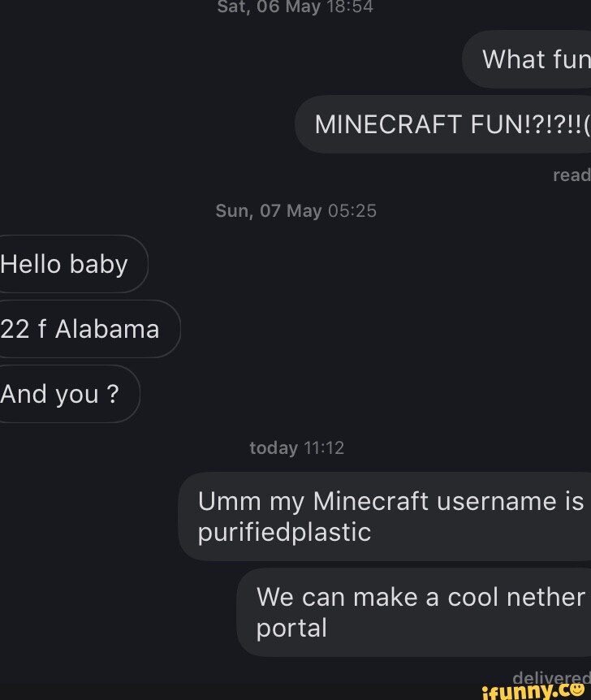Screen dimensions: 591x700
Task: Click the 'delivered' status label
Action: (x=553, y=678)
